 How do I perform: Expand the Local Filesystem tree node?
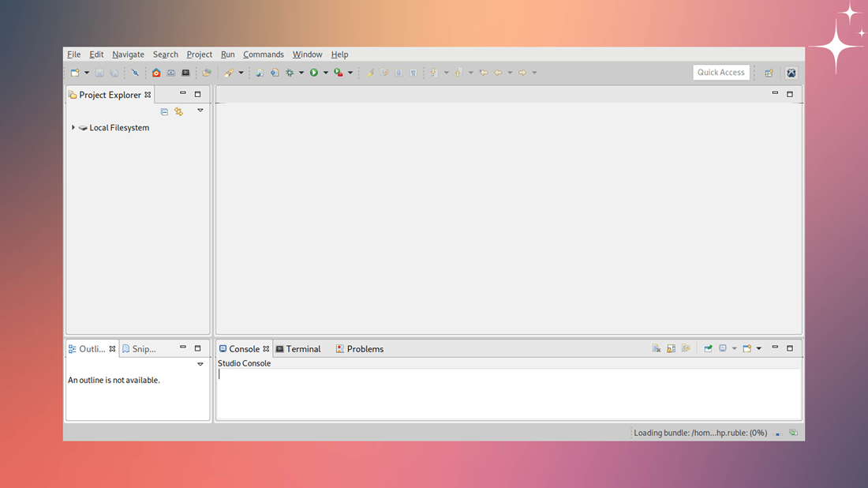tap(73, 127)
